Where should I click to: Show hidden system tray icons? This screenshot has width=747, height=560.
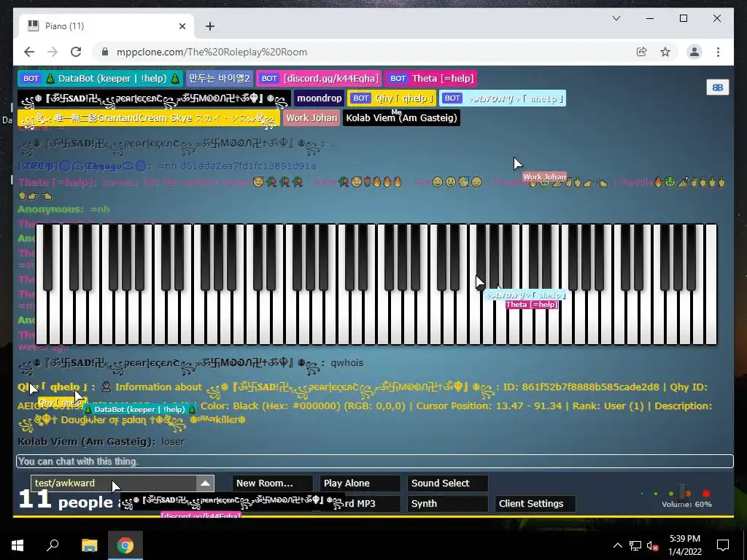(x=617, y=545)
